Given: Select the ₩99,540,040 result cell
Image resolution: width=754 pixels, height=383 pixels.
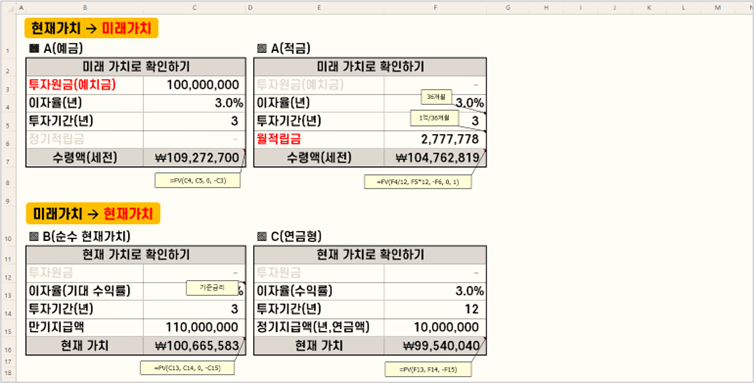Looking at the screenshot, I should click(435, 345).
